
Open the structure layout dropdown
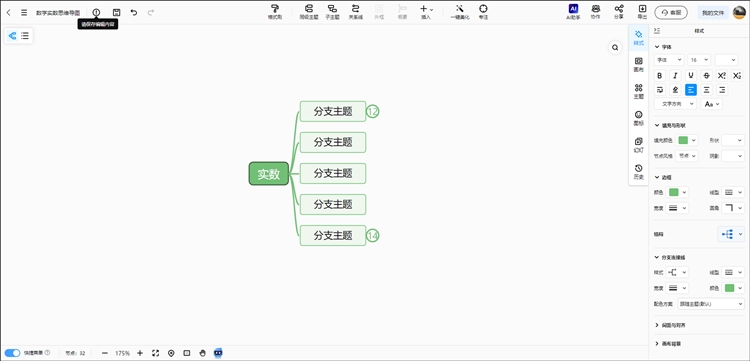(731, 234)
